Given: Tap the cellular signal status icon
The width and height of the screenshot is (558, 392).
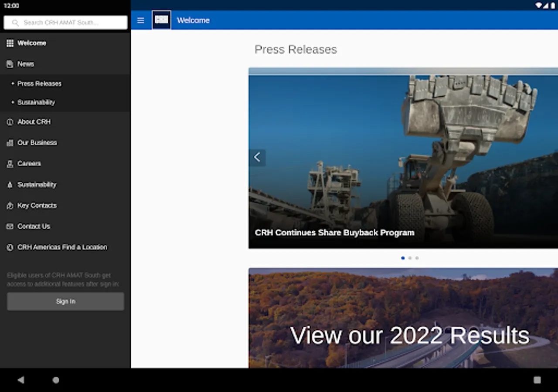Looking at the screenshot, I should (x=546, y=6).
